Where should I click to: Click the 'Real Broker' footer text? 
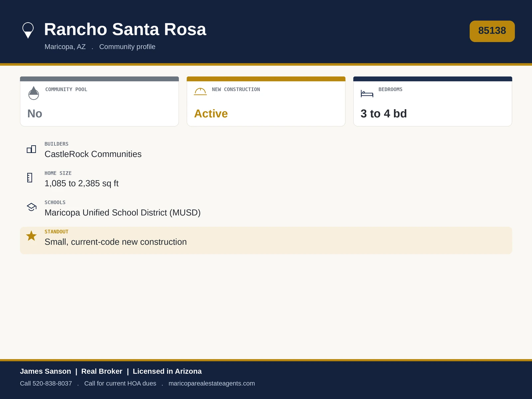[102, 371]
